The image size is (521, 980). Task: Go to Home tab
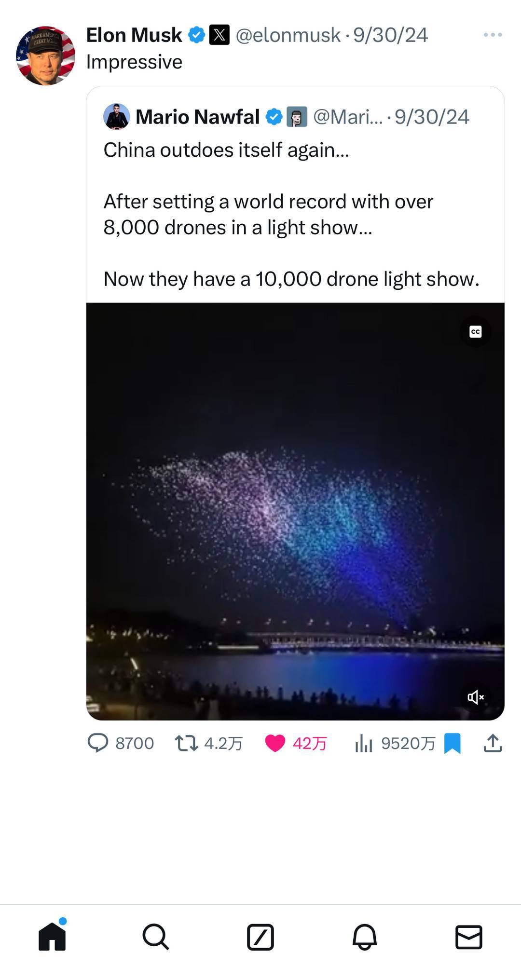tap(52, 937)
